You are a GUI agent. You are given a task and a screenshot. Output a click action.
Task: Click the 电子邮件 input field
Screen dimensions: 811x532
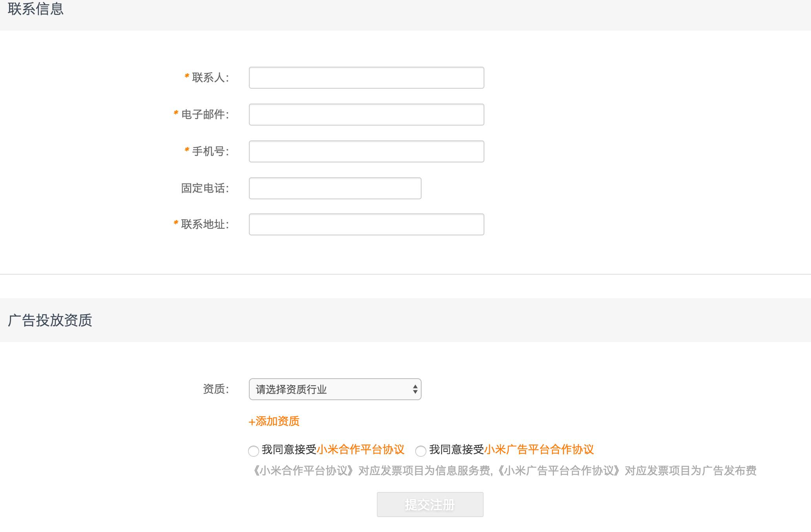pos(366,114)
